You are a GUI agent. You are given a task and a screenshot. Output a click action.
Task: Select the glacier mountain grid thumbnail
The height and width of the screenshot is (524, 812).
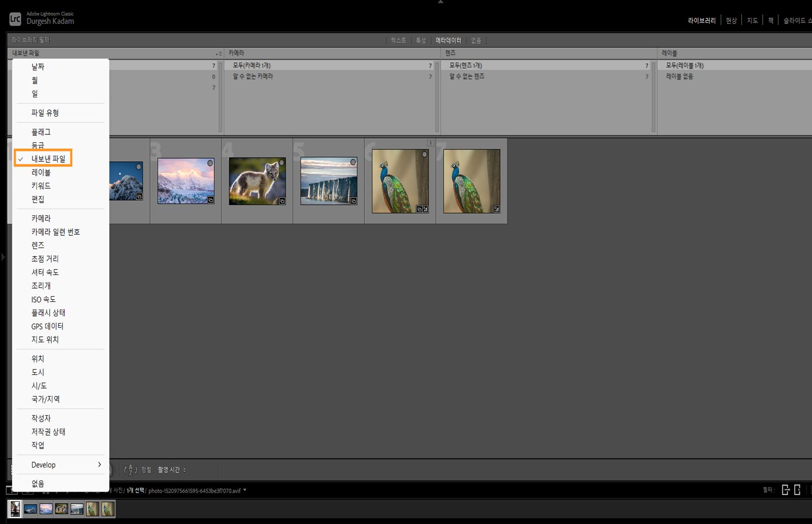[x=186, y=181]
